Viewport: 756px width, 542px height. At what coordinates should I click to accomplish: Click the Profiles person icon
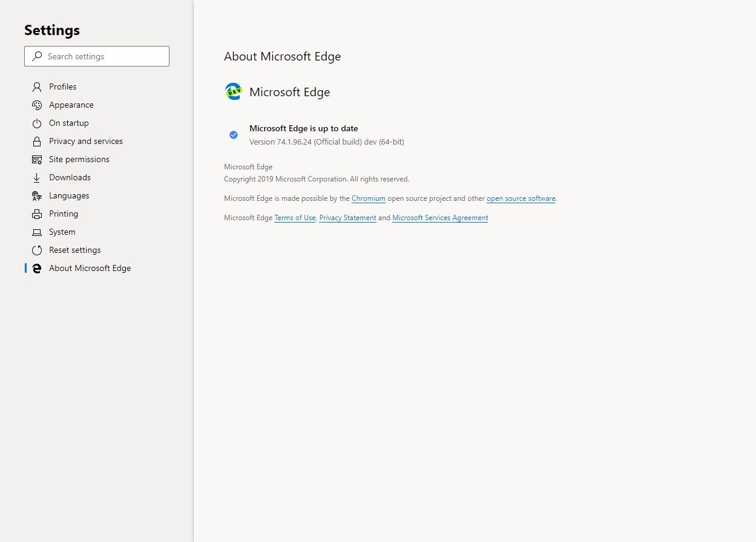tap(37, 87)
